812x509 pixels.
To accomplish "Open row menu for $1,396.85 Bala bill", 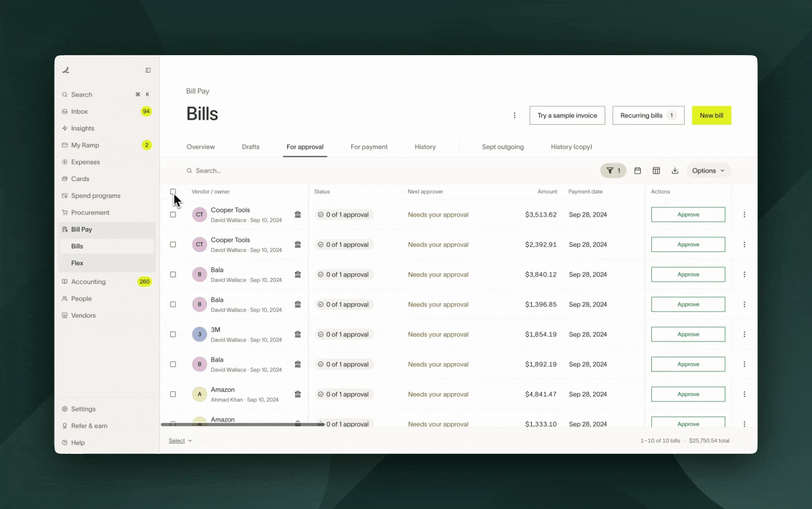I will [744, 304].
